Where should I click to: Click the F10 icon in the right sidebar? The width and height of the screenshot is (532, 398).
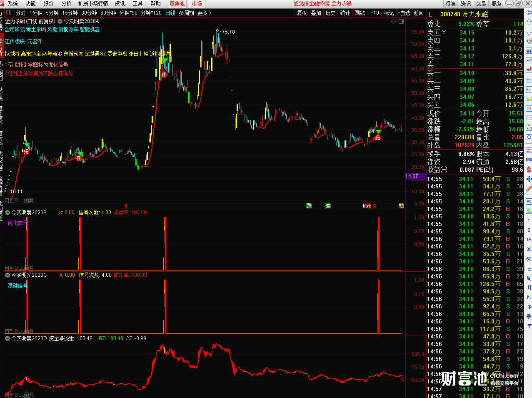pyautogui.click(x=529, y=89)
